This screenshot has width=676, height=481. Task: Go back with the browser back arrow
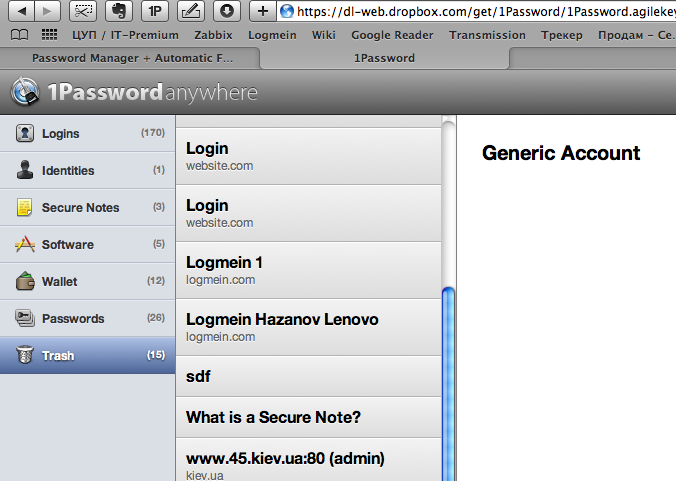pos(21,11)
